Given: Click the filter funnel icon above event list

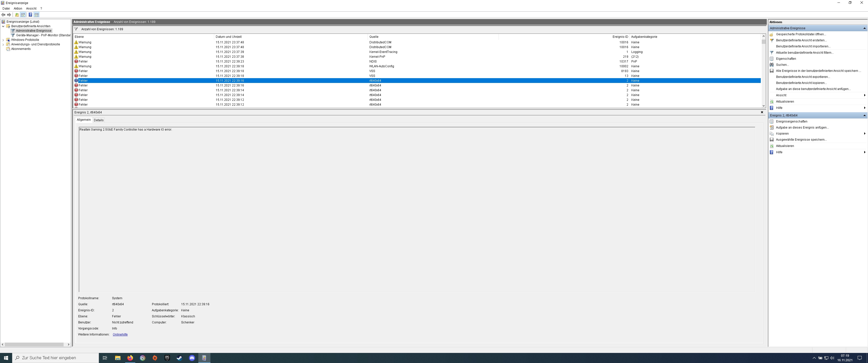Looking at the screenshot, I should coord(76,29).
